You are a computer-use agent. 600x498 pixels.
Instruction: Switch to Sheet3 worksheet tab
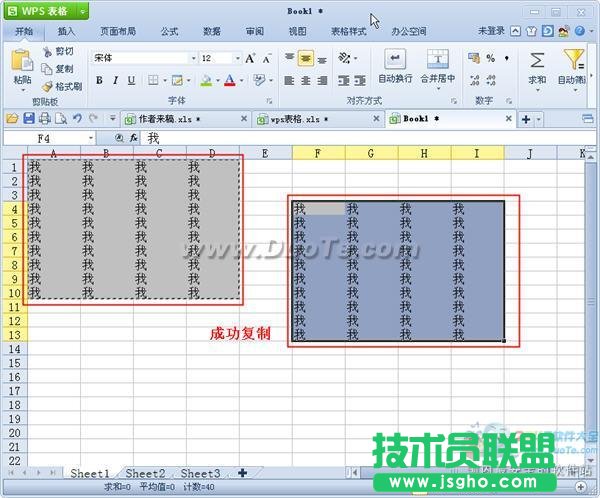[201, 474]
